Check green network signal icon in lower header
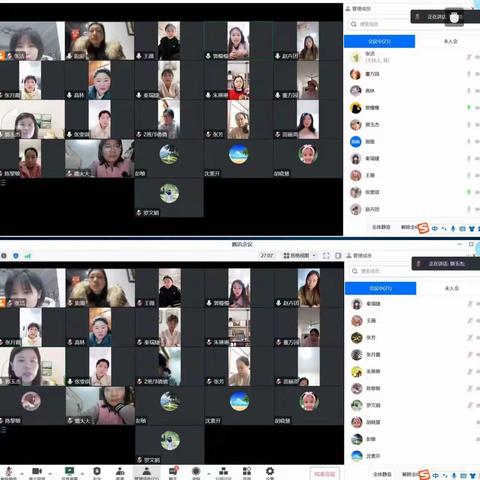480x480 pixels. 28,256
